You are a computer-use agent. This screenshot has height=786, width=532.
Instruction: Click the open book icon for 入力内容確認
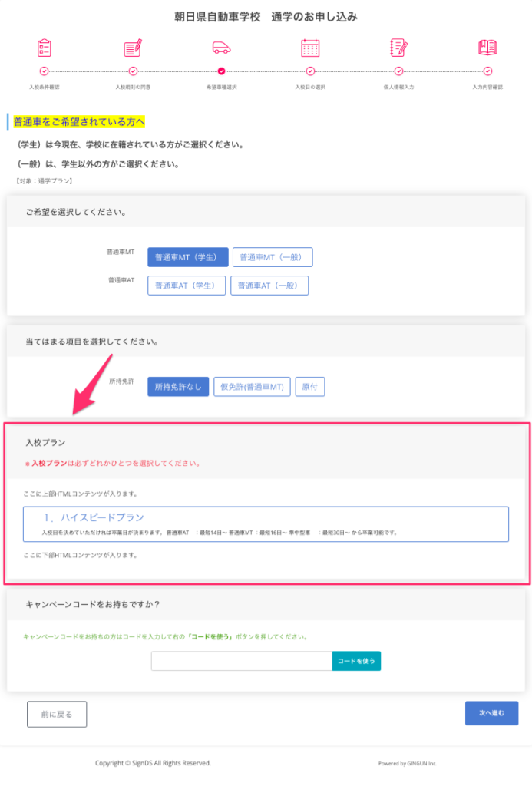click(x=487, y=48)
